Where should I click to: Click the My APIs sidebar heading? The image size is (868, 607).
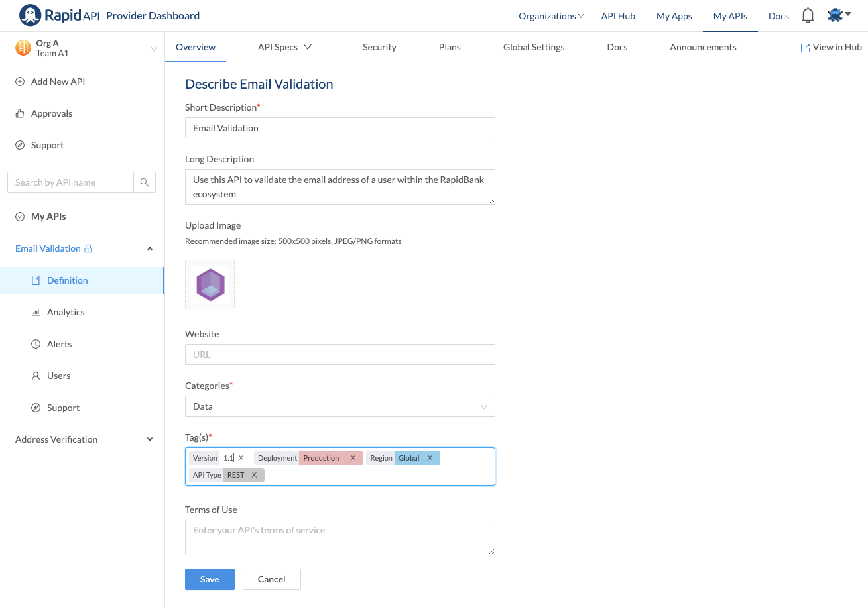[48, 217]
